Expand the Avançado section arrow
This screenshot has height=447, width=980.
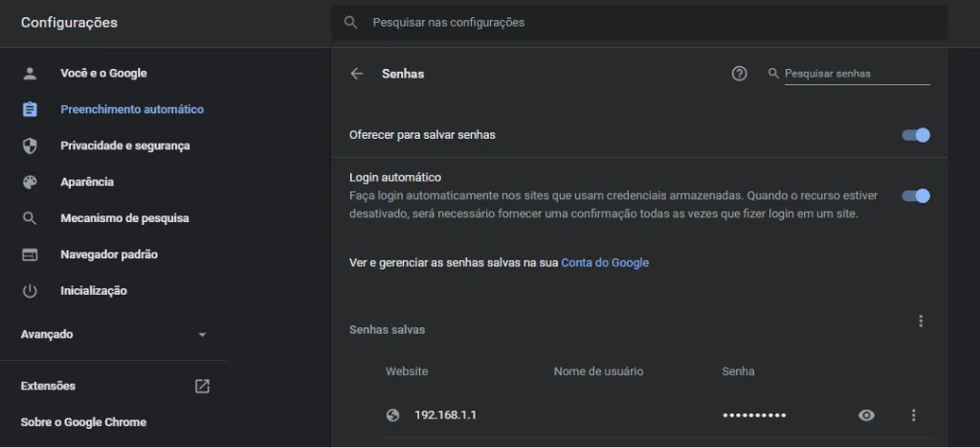[x=202, y=335]
